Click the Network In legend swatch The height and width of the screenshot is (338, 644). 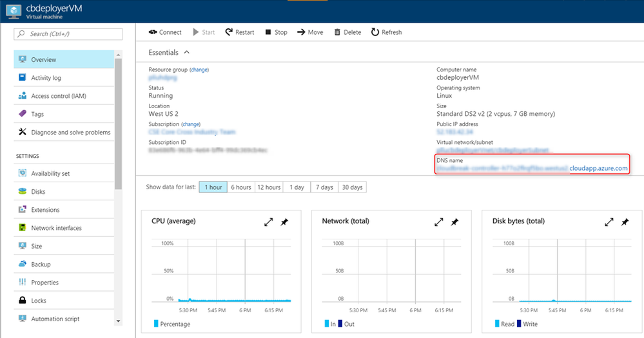(x=327, y=324)
